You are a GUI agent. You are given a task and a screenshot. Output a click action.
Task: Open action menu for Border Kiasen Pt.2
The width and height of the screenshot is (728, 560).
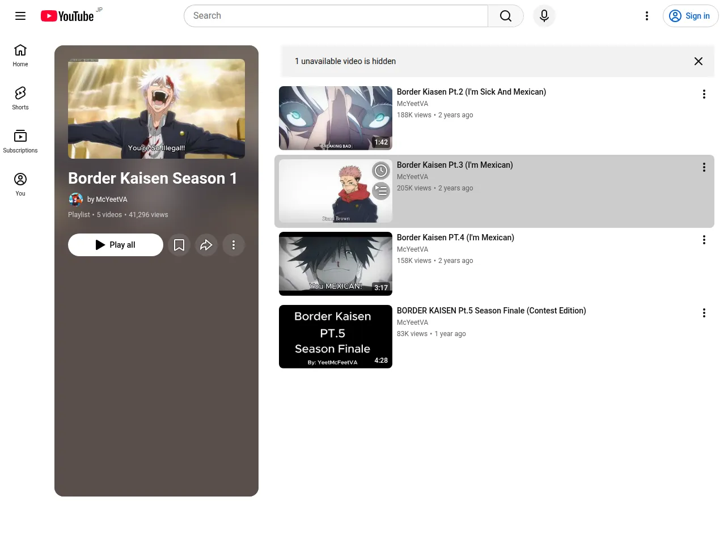point(704,94)
